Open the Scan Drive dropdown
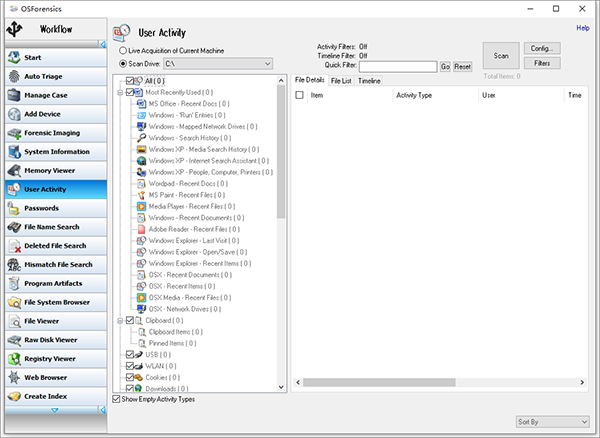The height and width of the screenshot is (438, 600). (266, 63)
